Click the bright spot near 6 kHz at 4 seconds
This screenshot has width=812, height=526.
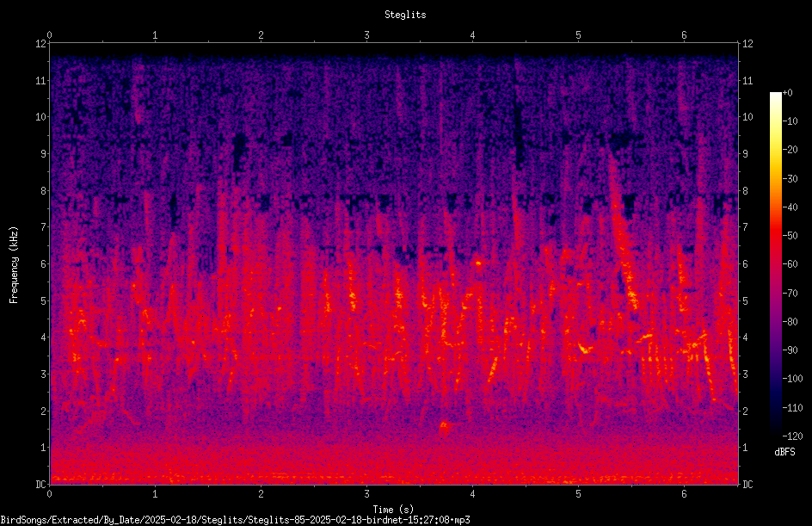(x=478, y=263)
